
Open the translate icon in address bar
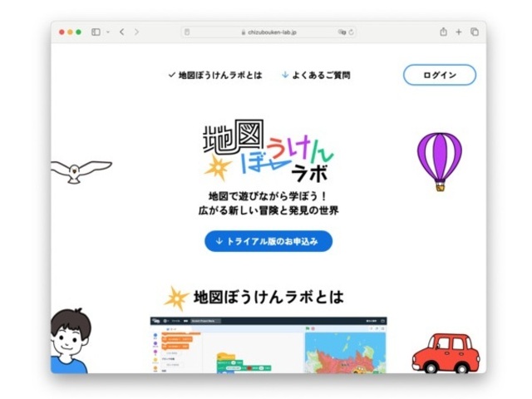pos(342,32)
